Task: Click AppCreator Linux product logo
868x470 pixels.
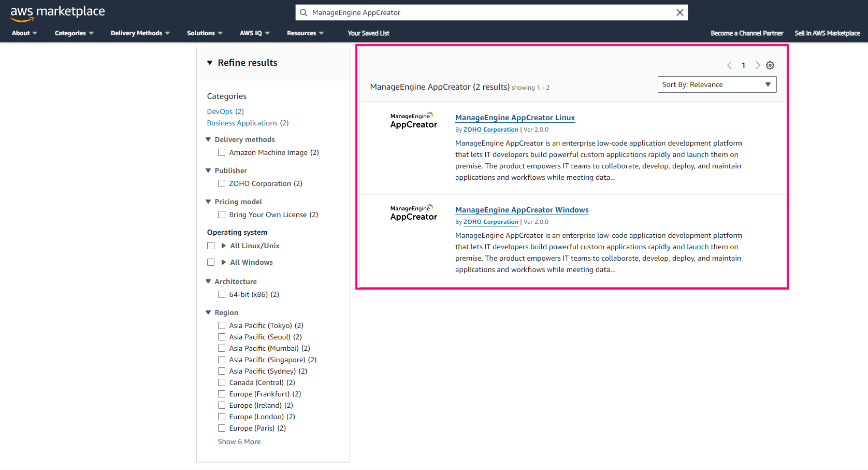Action: pos(413,121)
